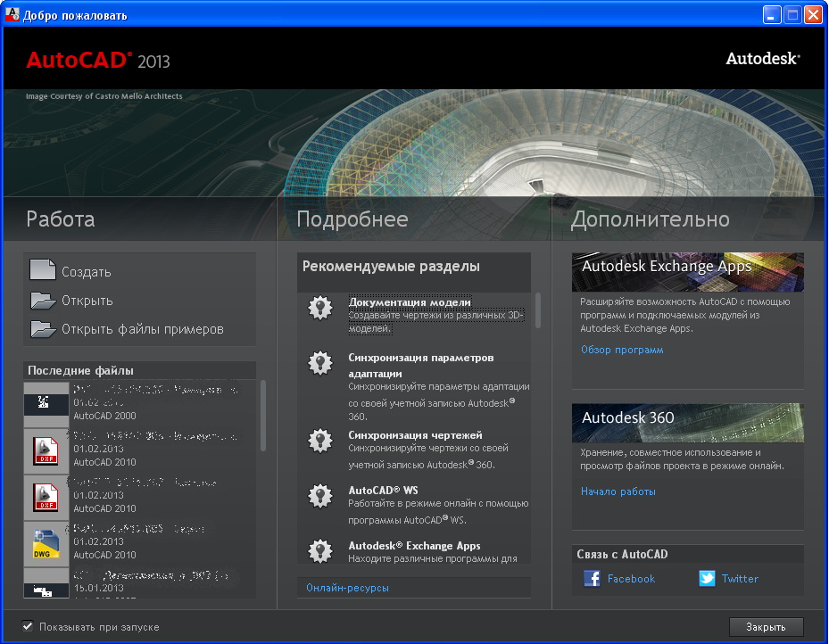
Task: Open the recent file thumbnail labeled AutoCAD 2000
Action: coord(46,404)
